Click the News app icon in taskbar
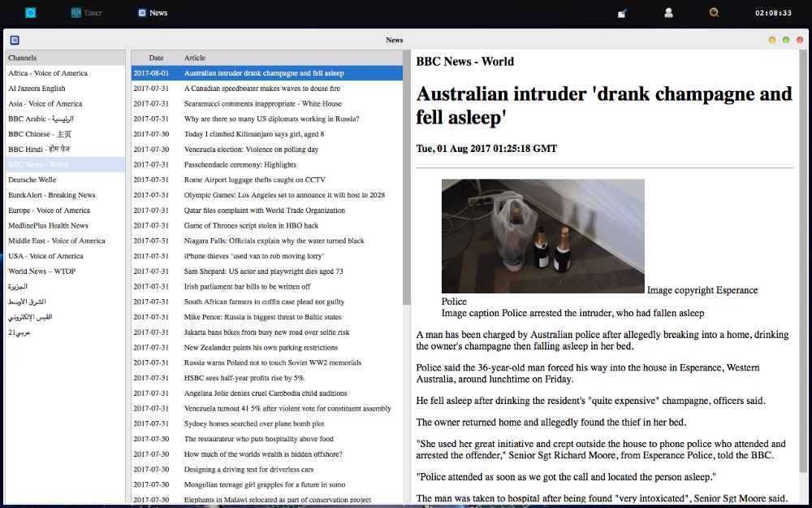Image resolution: width=812 pixels, height=508 pixels. tap(152, 13)
